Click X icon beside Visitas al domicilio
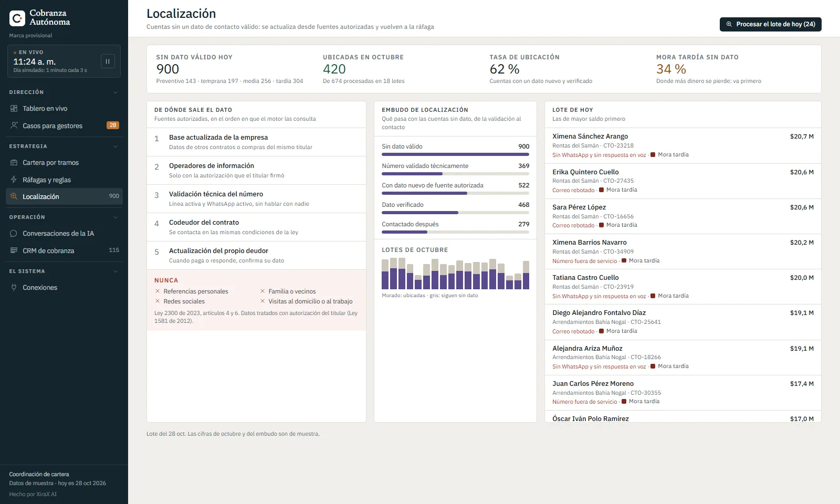This screenshot has width=840, height=504. [262, 301]
